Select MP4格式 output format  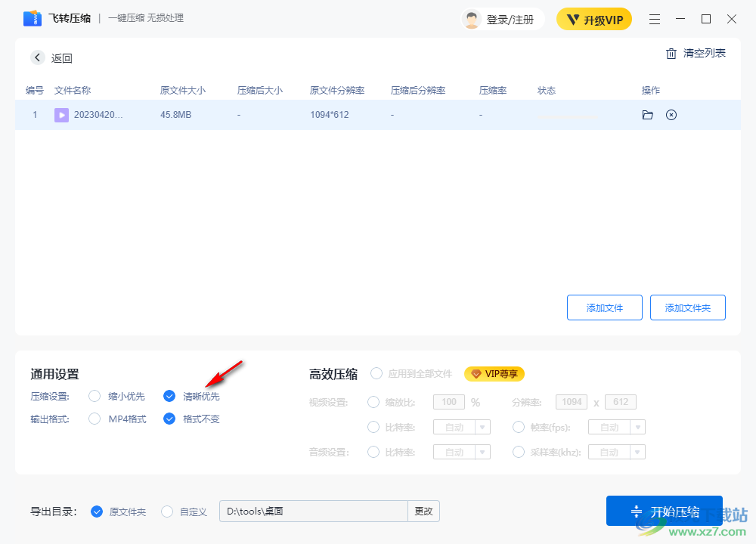pyautogui.click(x=94, y=419)
